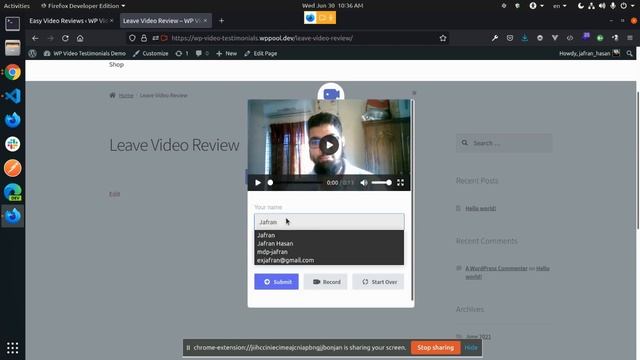Open the Firefox Developer Edition app menu
This screenshot has height=360, width=640.
[83, 6]
